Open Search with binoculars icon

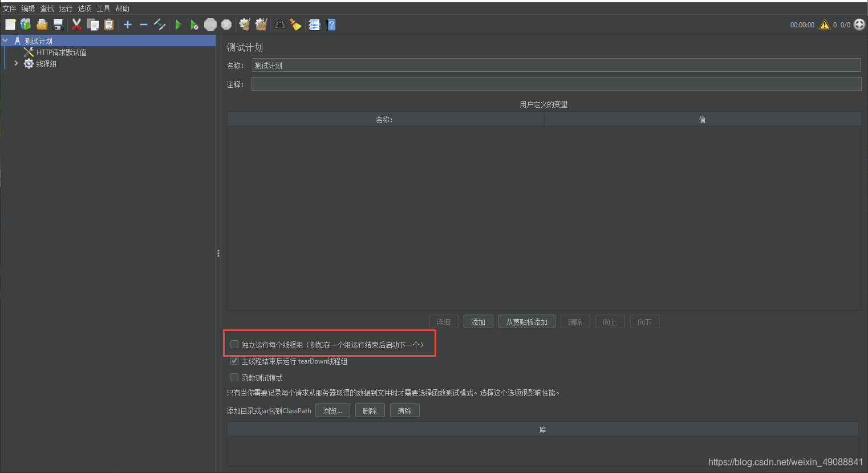click(280, 25)
